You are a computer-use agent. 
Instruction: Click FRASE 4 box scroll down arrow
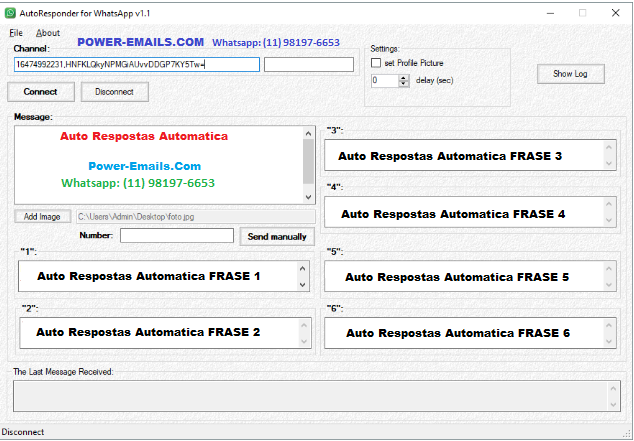tap(609, 220)
